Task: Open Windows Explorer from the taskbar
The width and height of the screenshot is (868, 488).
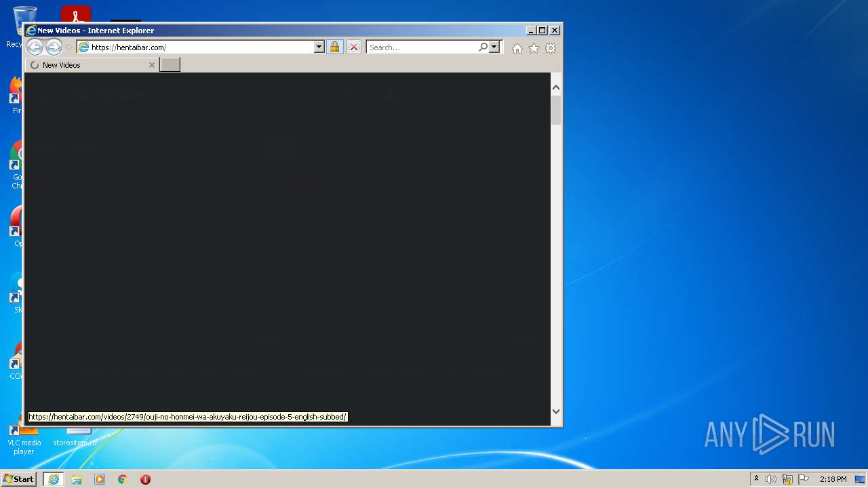Action: 77,479
